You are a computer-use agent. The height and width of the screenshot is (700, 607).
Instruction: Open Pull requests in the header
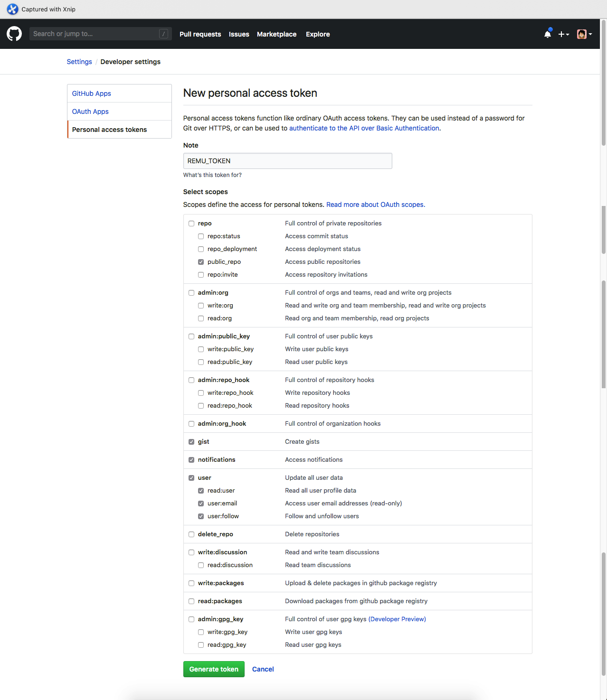point(200,34)
